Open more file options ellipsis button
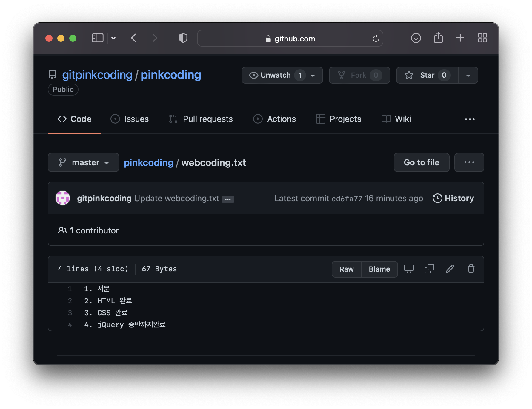Screen dimensions: 532x409 469,162
